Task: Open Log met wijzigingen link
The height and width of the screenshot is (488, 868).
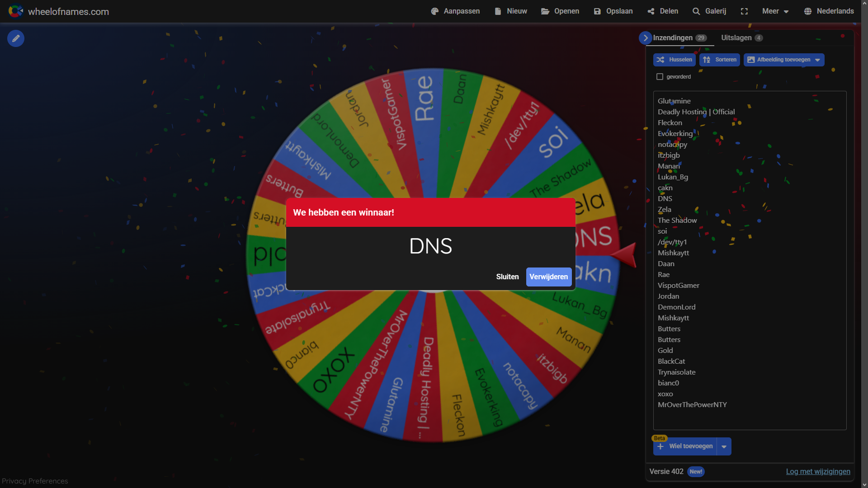Action: [818, 471]
